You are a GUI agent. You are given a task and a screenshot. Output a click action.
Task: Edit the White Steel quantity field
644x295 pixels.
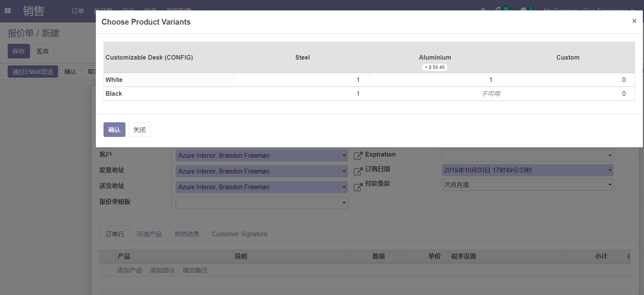pyautogui.click(x=302, y=80)
